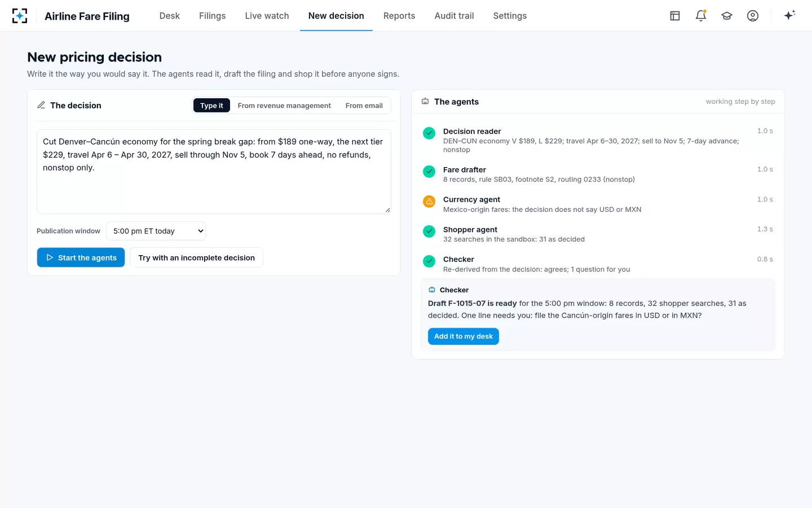Select the New decision tab
The image size is (812, 508).
click(336, 16)
